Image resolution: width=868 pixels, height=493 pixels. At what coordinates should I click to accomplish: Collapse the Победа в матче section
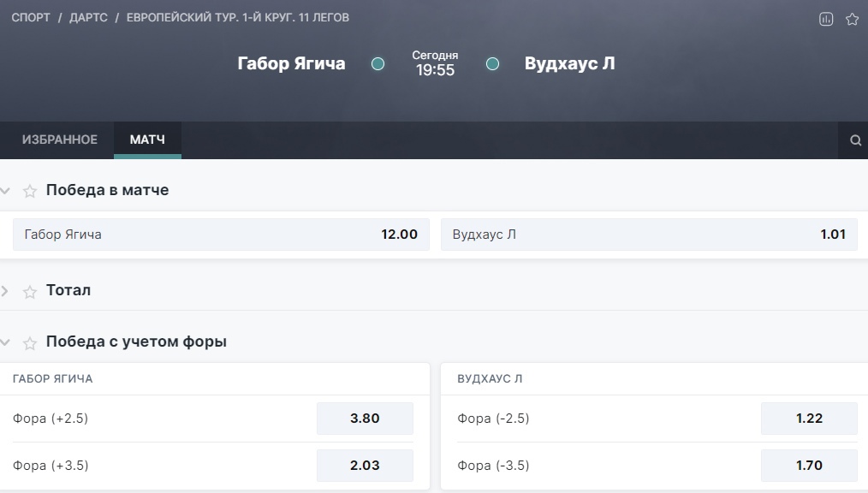[x=6, y=191]
